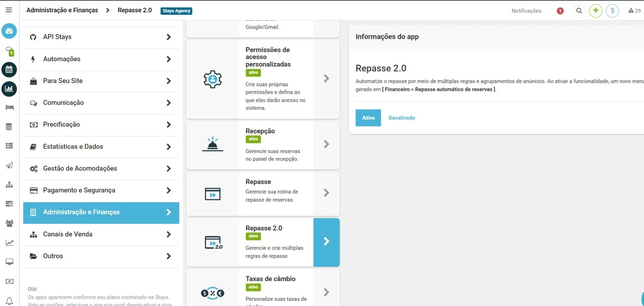Open the dashboard gauge icon
Screen dimensions: 644x306
click(9, 31)
